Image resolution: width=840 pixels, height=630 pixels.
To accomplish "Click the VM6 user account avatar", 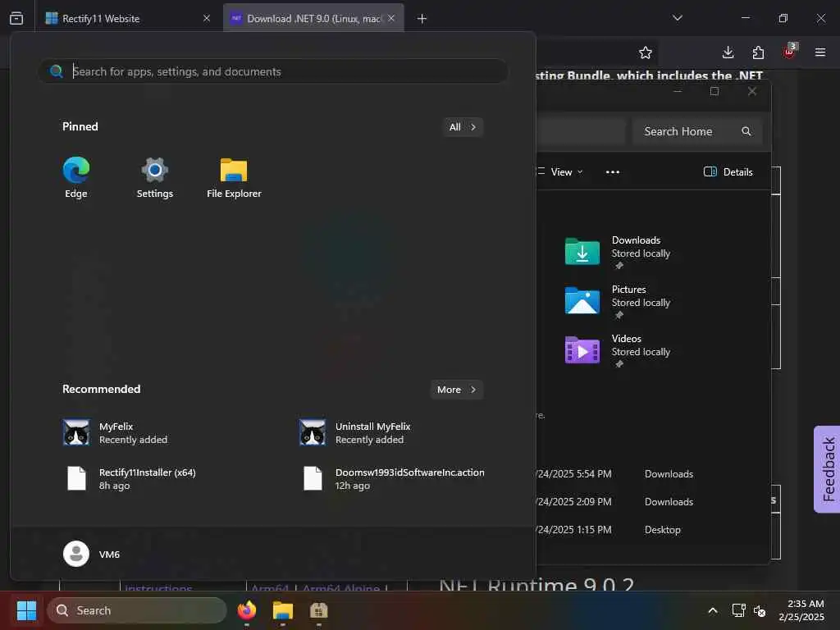I will (76, 554).
